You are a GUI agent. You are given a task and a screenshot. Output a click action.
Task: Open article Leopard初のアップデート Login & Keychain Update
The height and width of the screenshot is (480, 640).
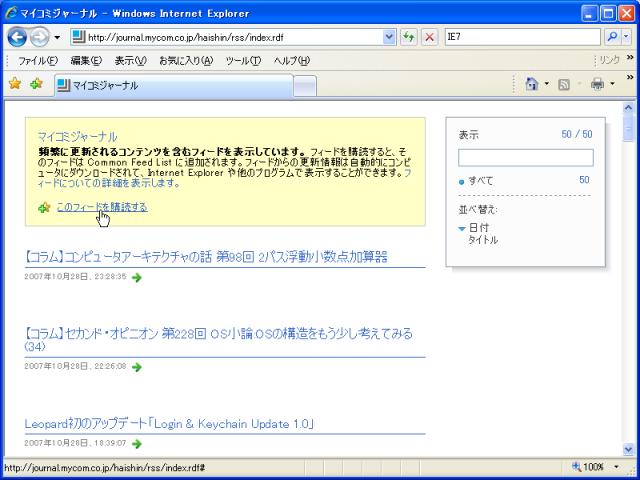point(169,424)
